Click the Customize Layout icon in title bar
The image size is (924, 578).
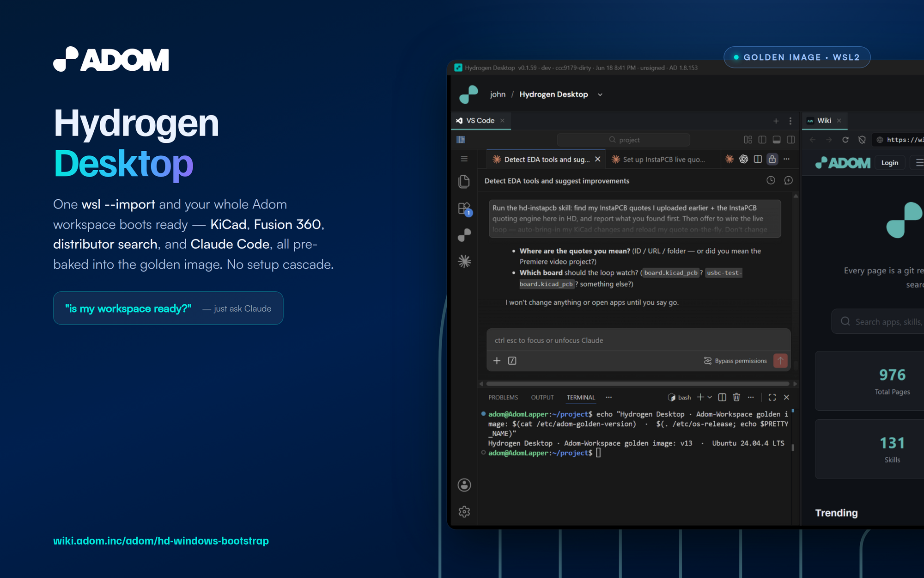point(748,140)
